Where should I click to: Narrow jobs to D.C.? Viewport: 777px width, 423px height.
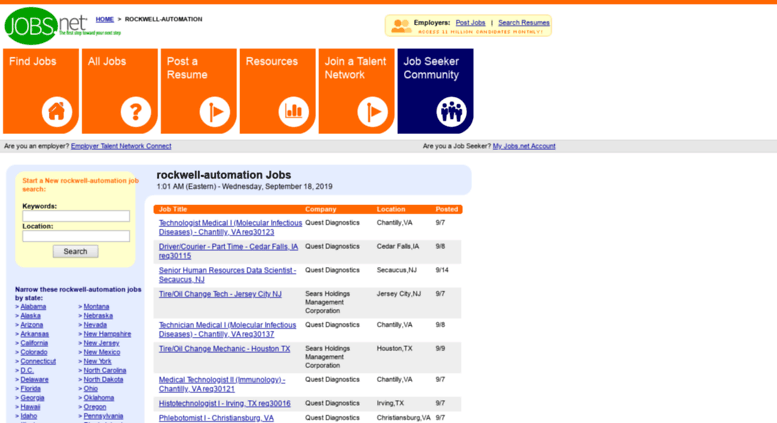[27, 370]
